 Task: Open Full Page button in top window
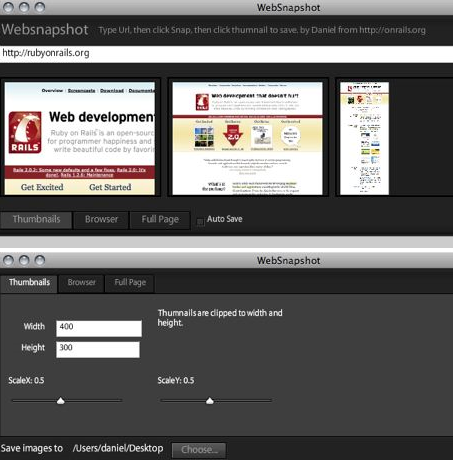(160, 220)
